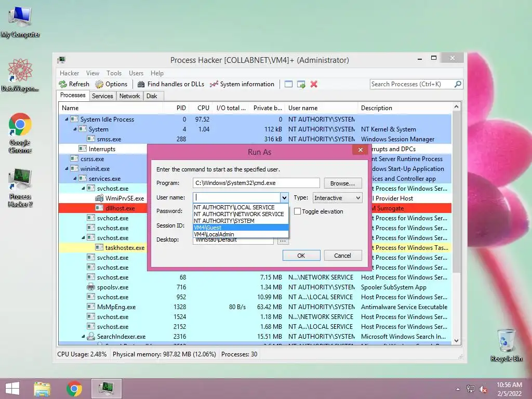532x399 pixels.
Task: Choose NT AUTHORITY\SYSTEM from list
Action: point(241,220)
